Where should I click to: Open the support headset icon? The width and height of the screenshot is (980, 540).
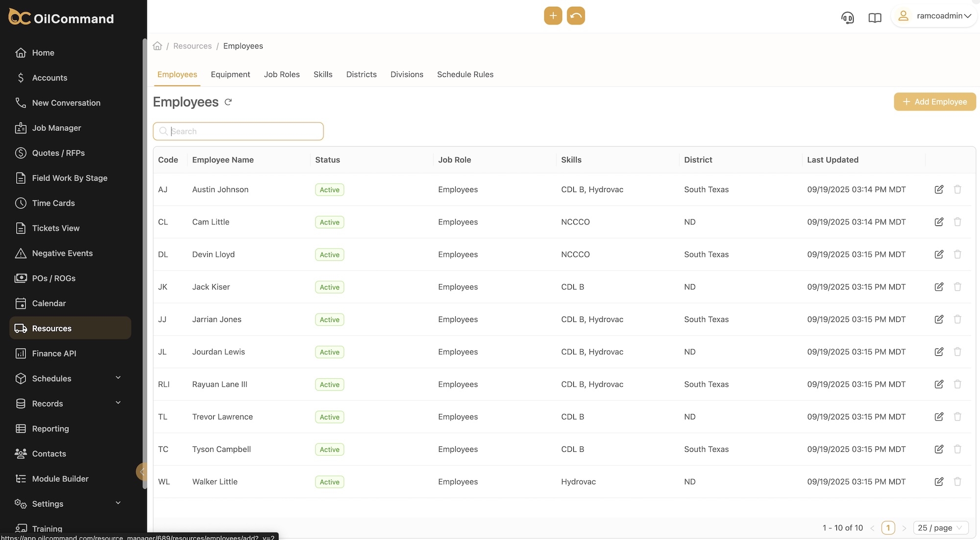click(x=847, y=18)
